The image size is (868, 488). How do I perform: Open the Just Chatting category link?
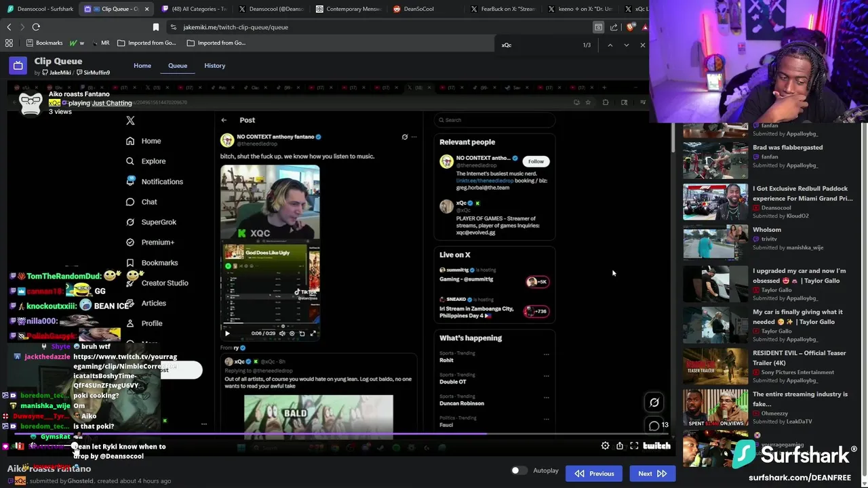(112, 103)
